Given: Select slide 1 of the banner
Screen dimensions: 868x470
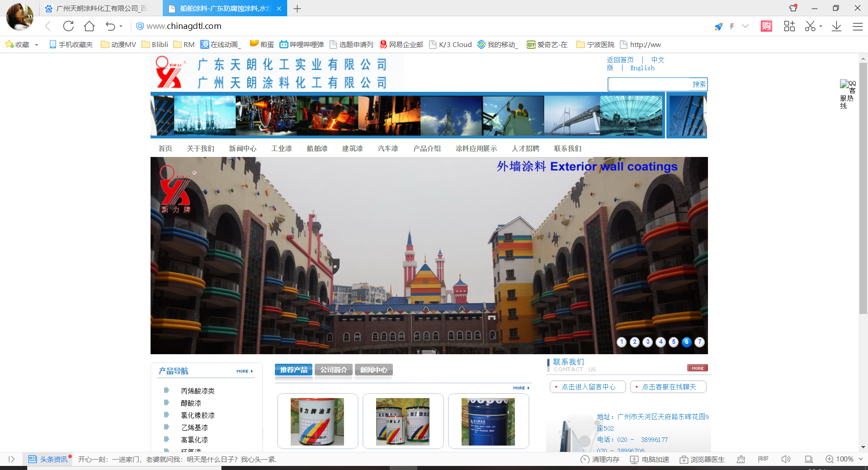Looking at the screenshot, I should (622, 342).
